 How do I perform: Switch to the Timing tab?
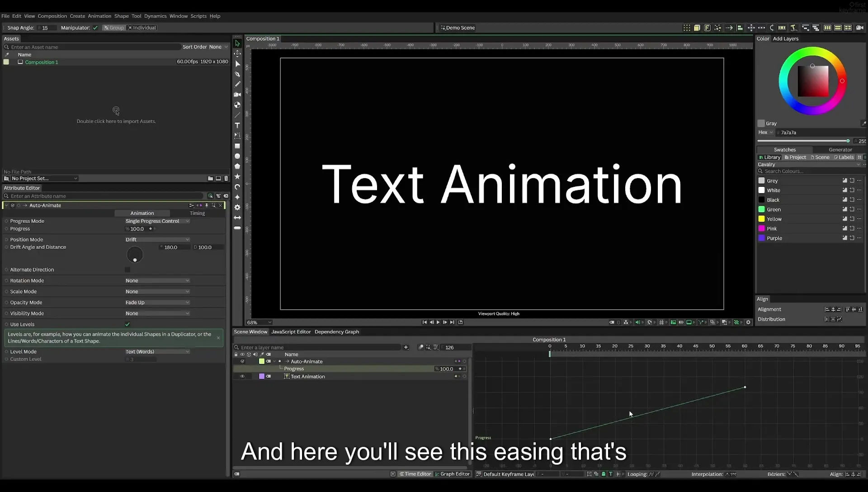(197, 213)
